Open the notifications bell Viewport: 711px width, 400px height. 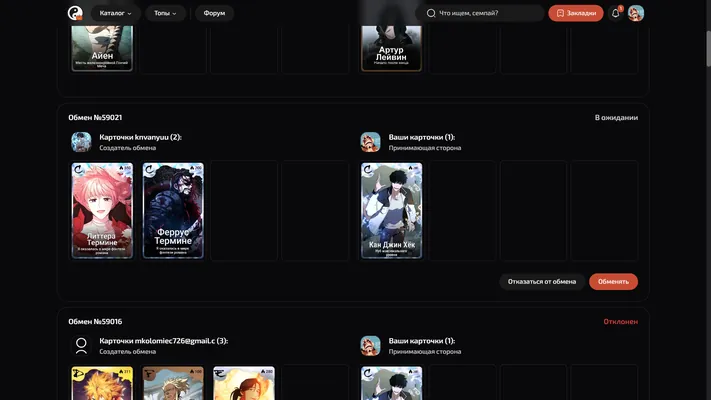click(615, 13)
